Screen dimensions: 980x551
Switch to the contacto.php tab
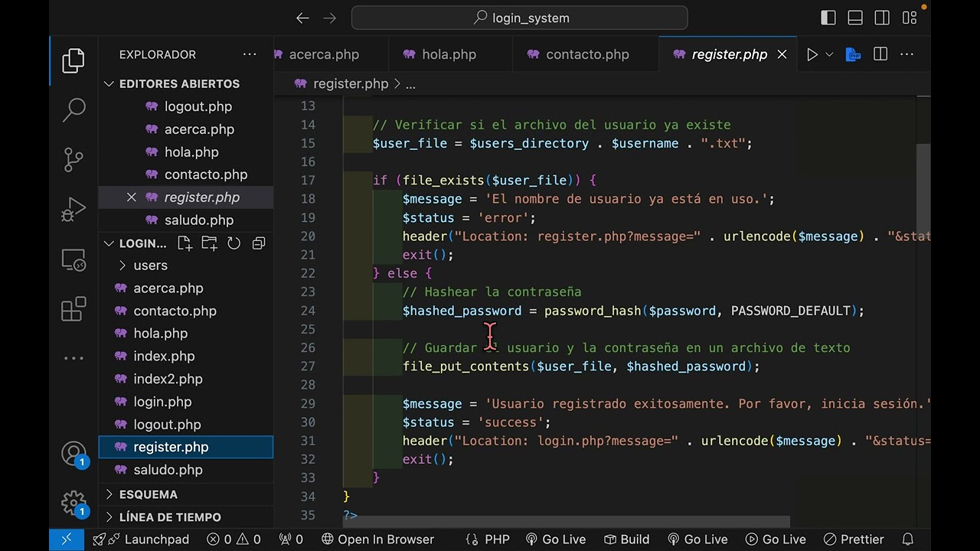(x=587, y=54)
